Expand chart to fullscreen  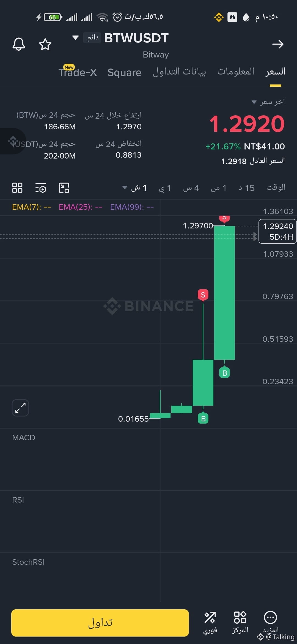pyautogui.click(x=20, y=408)
